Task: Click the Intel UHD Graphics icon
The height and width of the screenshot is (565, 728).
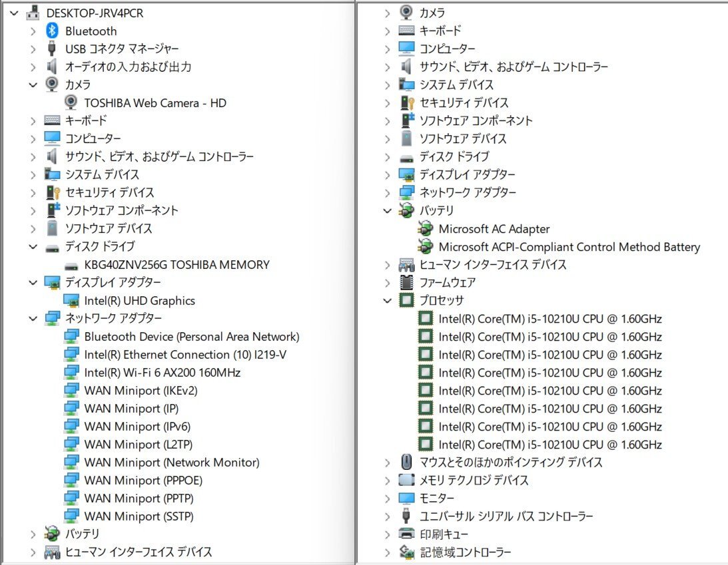Action: tap(71, 301)
